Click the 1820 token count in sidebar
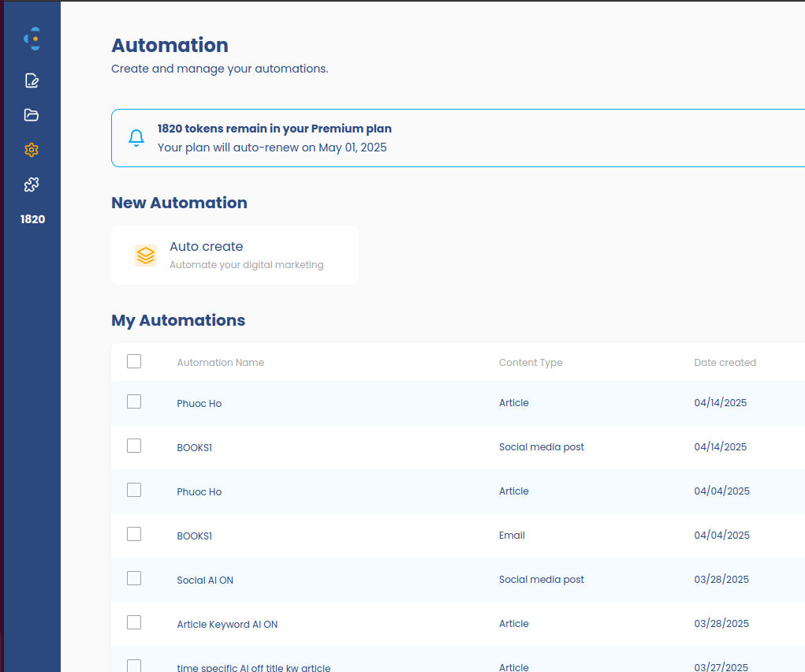Image resolution: width=805 pixels, height=672 pixels. point(32,219)
